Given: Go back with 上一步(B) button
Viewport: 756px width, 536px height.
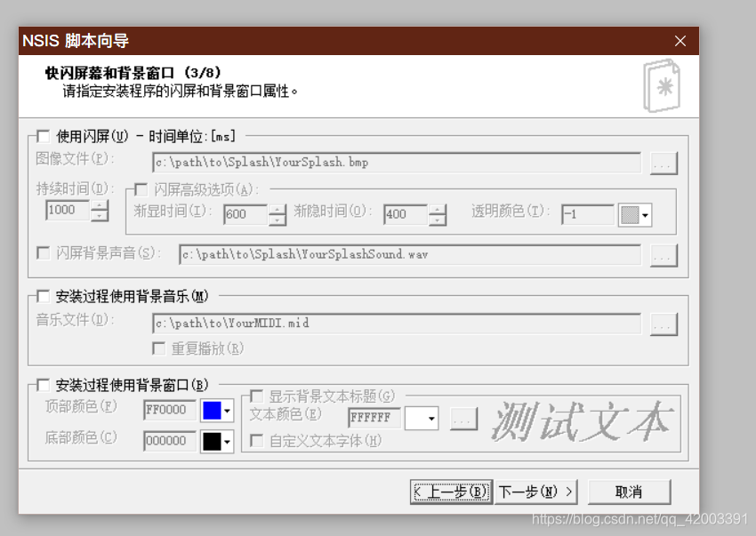Looking at the screenshot, I should point(451,492).
